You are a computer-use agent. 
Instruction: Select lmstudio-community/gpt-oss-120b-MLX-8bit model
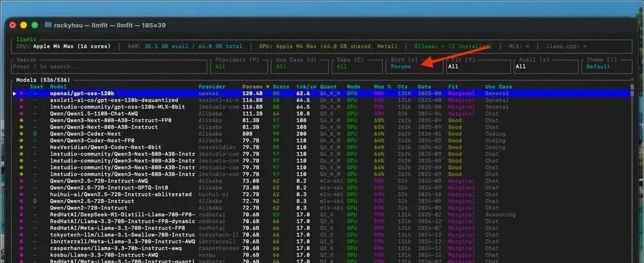(x=117, y=107)
